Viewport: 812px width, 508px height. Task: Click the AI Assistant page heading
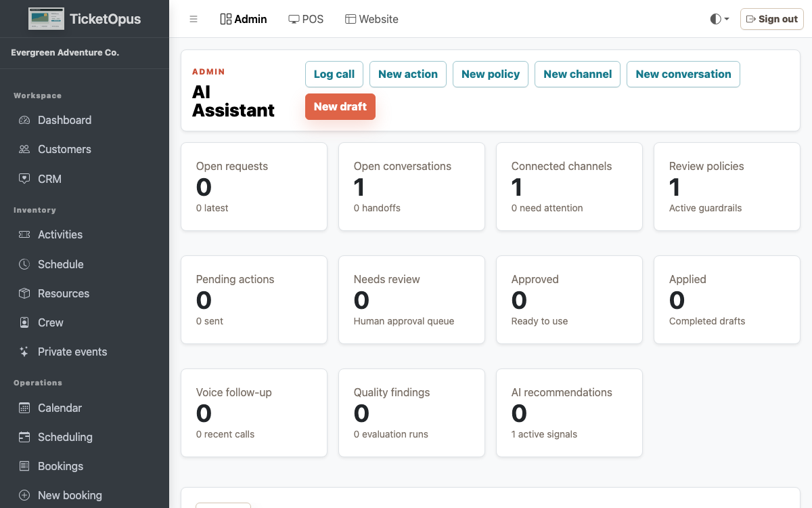(x=233, y=101)
